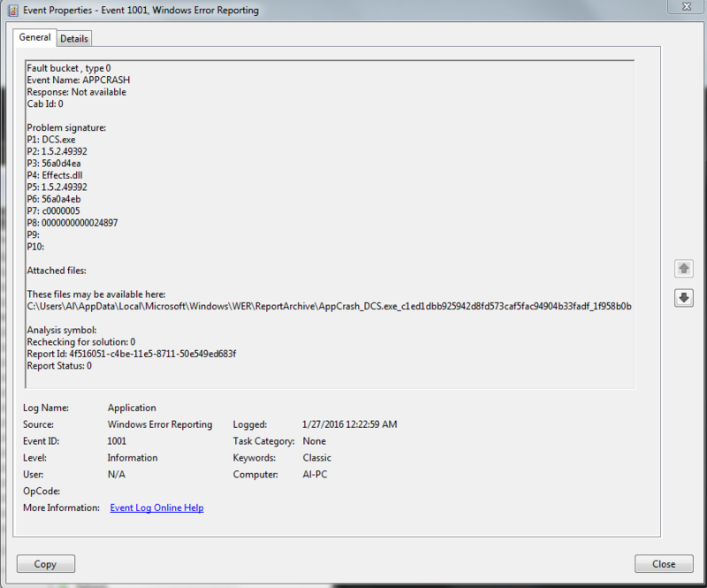This screenshot has height=588, width=707.
Task: Show the previous event with up arrow
Action: coord(683,267)
